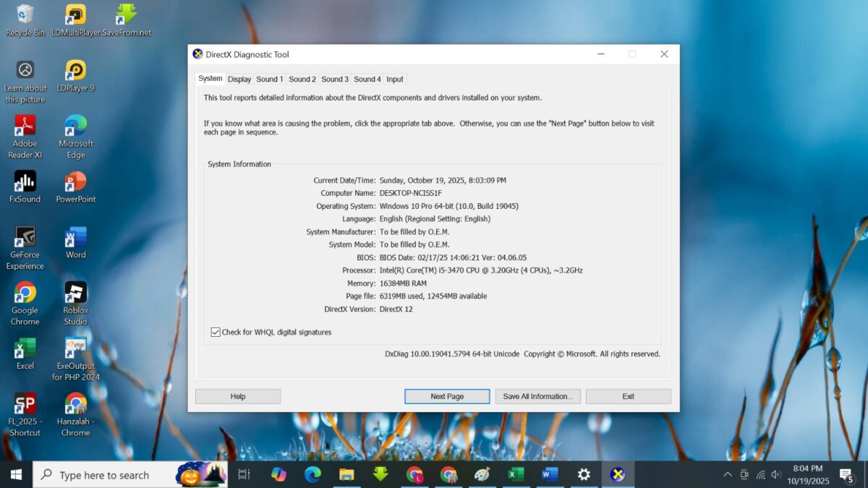Open the Sound 2 tab
868x488 pixels.
[x=302, y=79]
